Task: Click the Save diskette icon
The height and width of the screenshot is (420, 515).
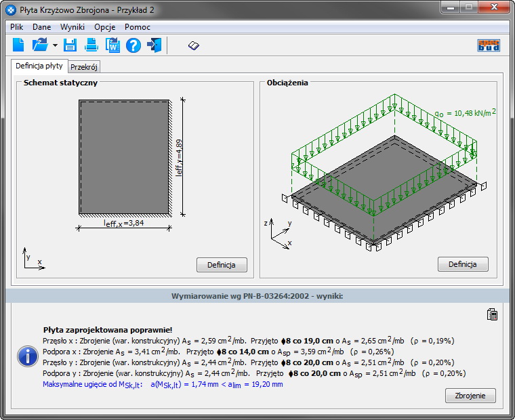Action: point(70,45)
